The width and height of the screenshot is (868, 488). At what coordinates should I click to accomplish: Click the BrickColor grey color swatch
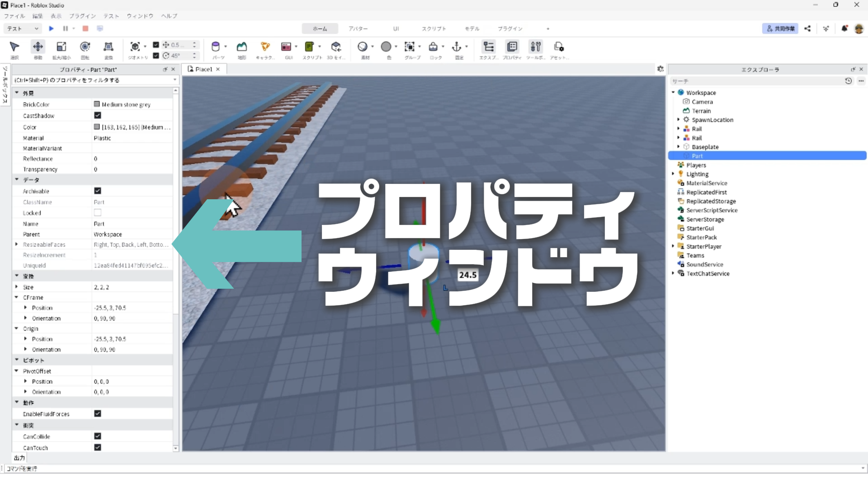coord(97,104)
